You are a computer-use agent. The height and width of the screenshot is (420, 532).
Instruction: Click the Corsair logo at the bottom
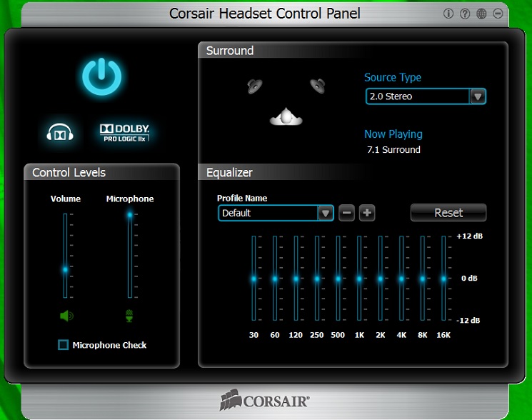click(x=265, y=400)
